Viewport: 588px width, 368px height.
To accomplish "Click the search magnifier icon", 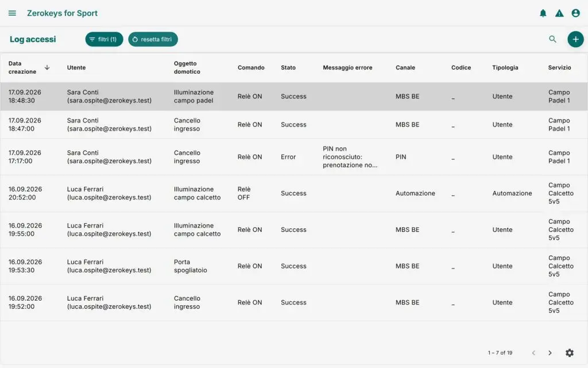I will tap(552, 39).
